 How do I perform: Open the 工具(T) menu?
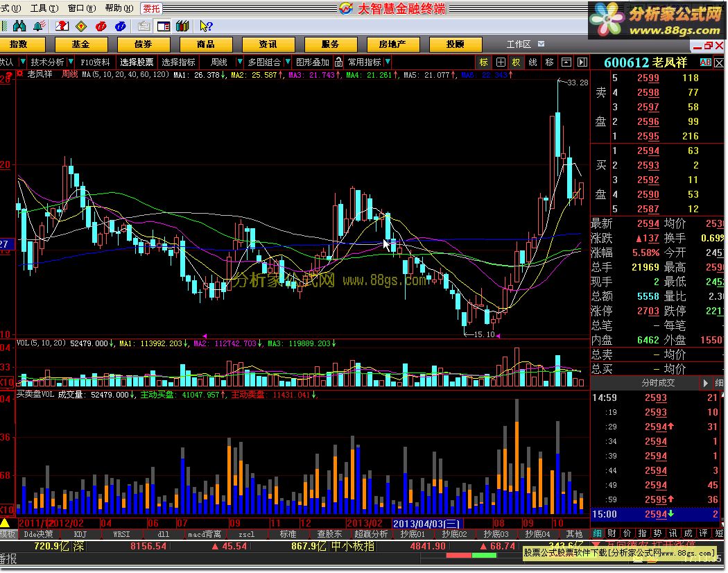click(44, 8)
